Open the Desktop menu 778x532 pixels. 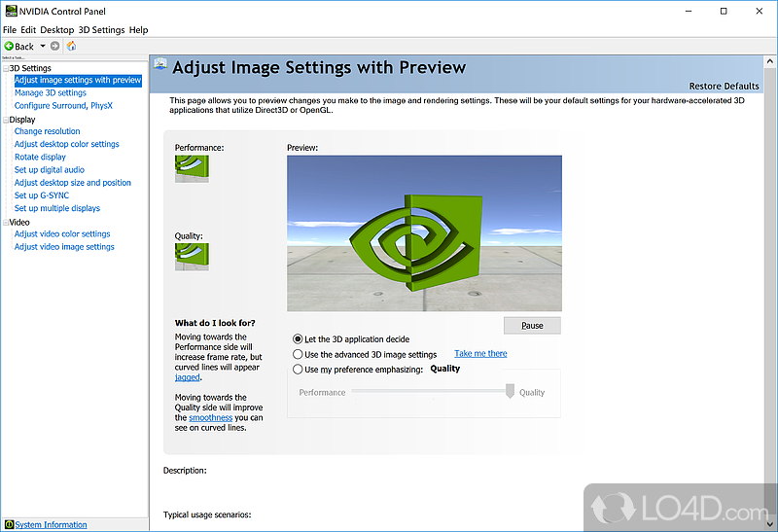coord(57,30)
